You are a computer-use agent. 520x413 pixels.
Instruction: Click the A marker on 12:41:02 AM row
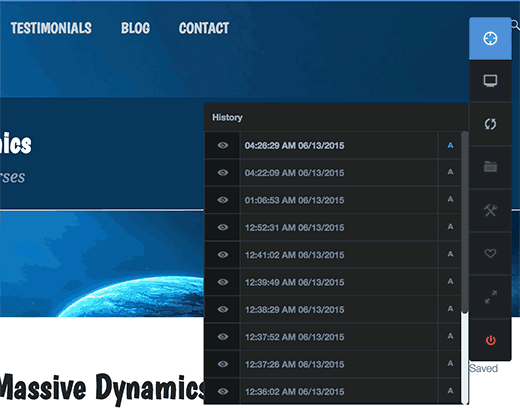pos(450,254)
